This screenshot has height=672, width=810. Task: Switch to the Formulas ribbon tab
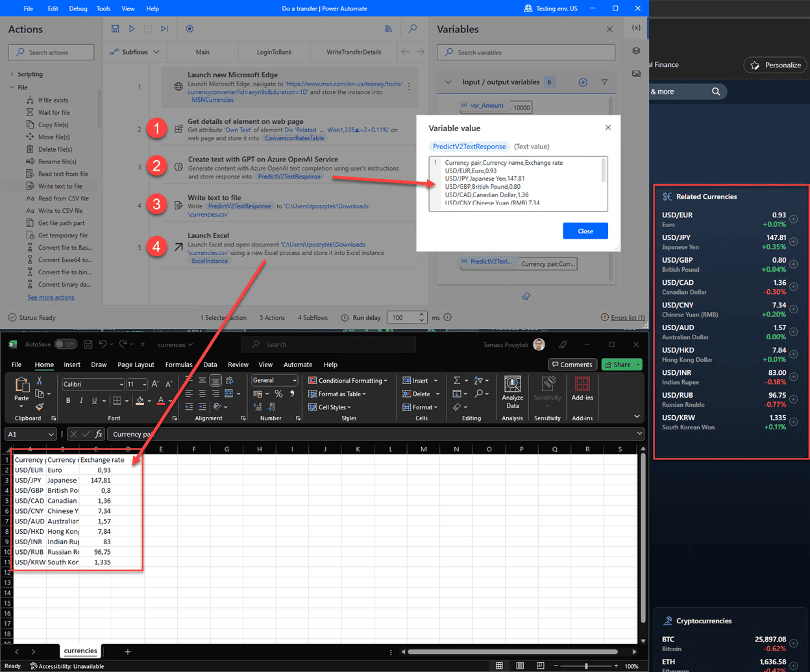point(178,365)
